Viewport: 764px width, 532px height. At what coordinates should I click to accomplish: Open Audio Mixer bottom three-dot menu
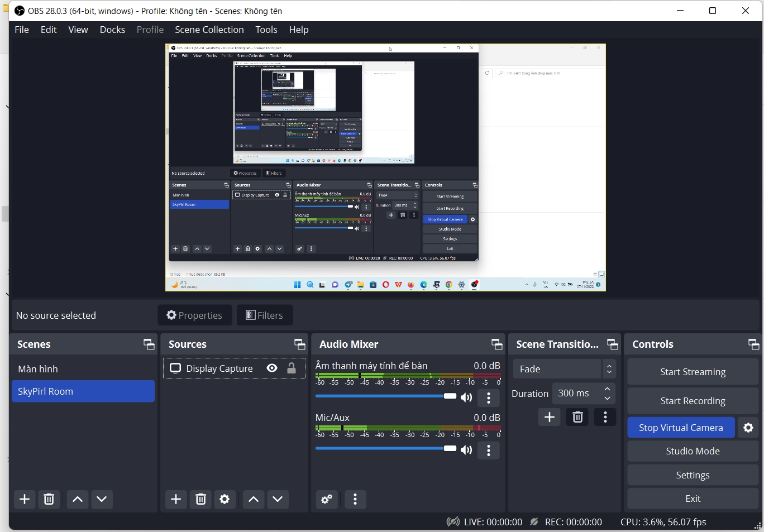coord(355,499)
